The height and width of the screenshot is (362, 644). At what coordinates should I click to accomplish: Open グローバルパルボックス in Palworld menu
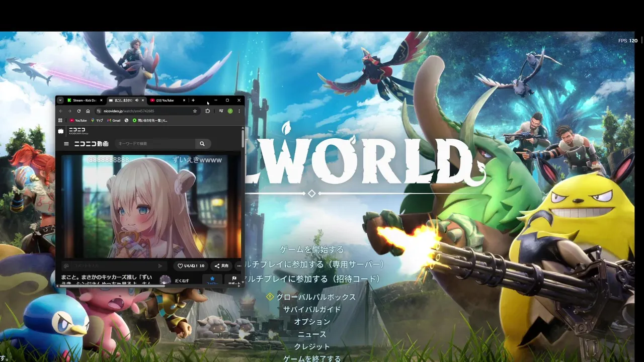[316, 297]
